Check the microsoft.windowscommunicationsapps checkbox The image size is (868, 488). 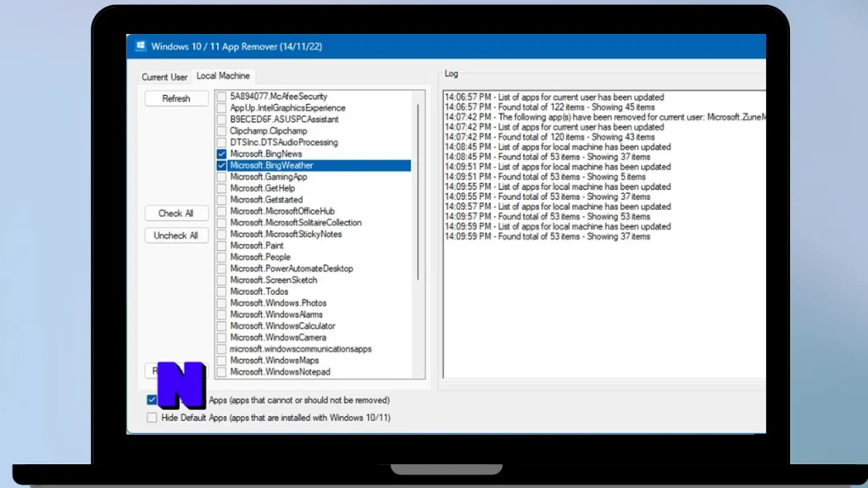221,349
